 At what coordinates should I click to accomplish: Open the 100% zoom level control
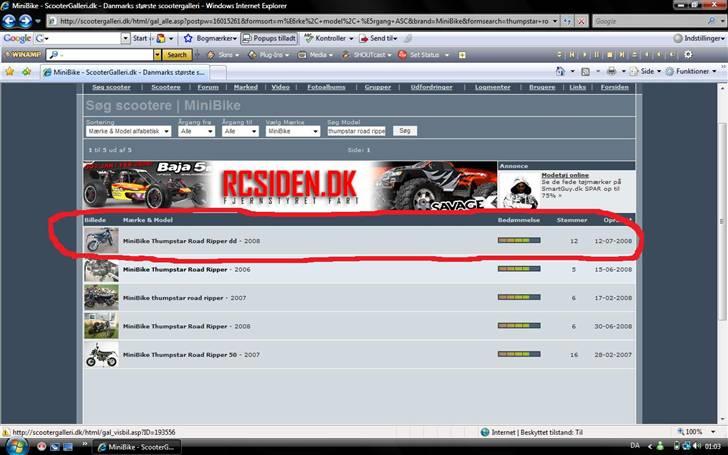(696, 432)
